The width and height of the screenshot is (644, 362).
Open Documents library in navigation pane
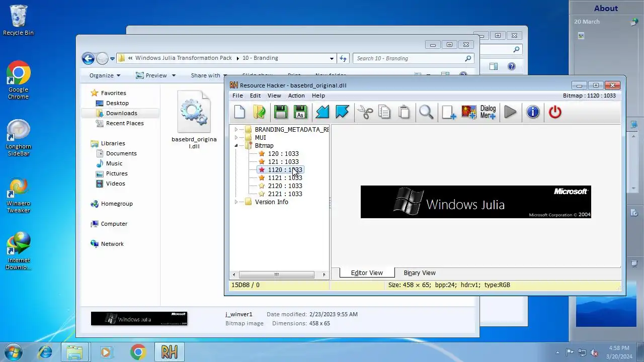(x=121, y=153)
